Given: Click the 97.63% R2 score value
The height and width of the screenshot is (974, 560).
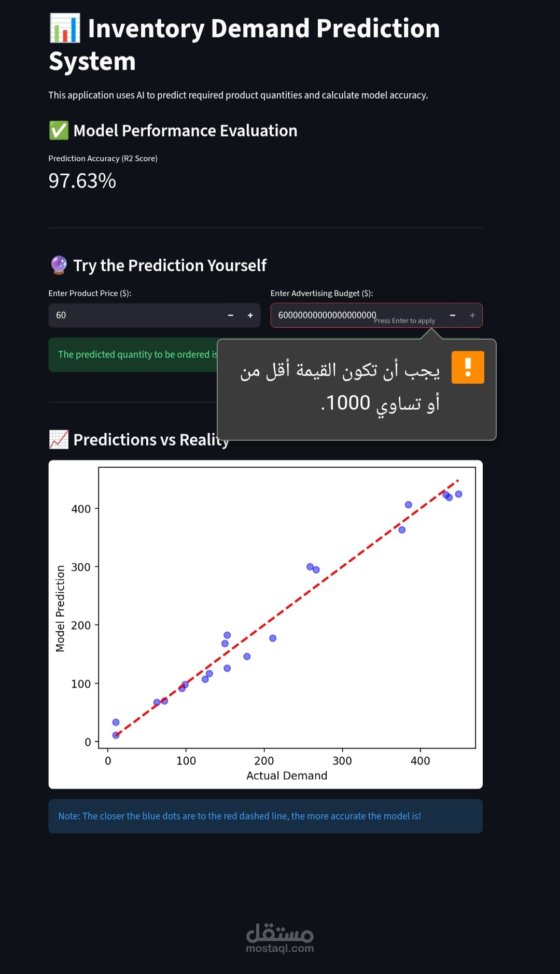Looking at the screenshot, I should 82,181.
